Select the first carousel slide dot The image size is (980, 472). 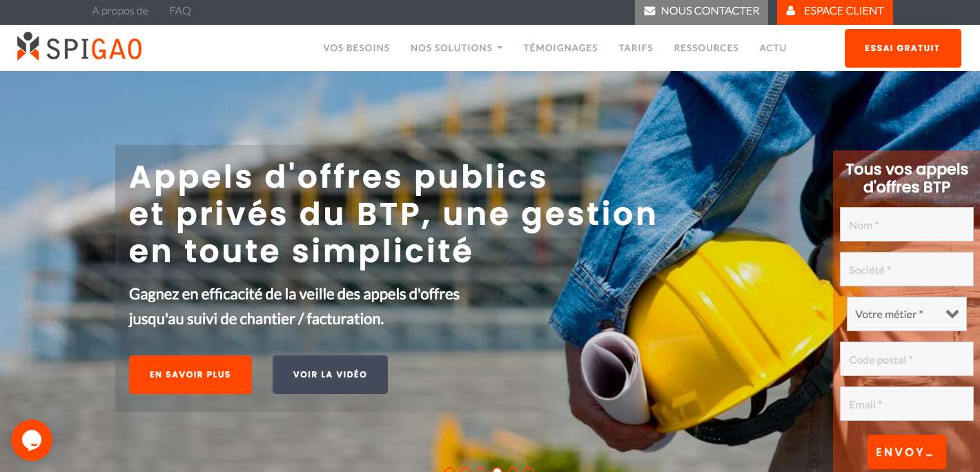pos(449,471)
